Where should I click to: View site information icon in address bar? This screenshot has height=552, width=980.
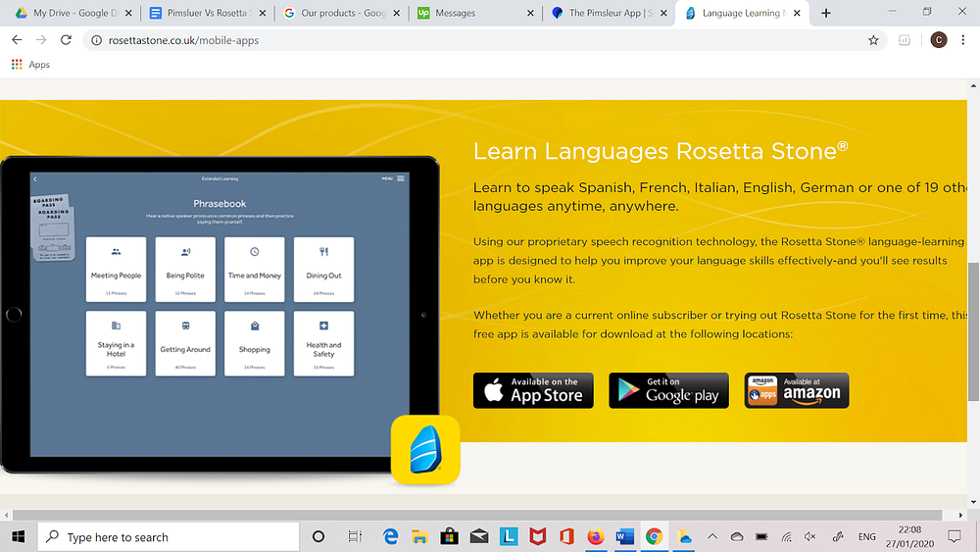(96, 40)
